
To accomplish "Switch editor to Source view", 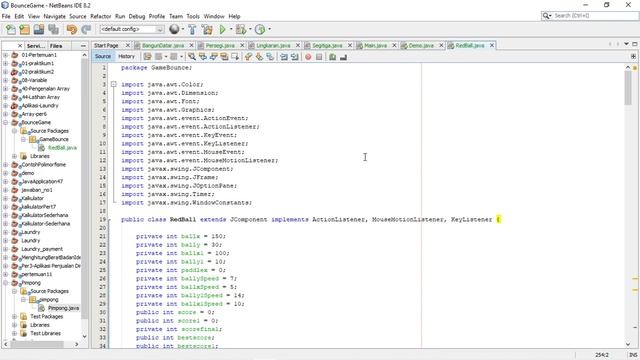I will click(x=103, y=56).
